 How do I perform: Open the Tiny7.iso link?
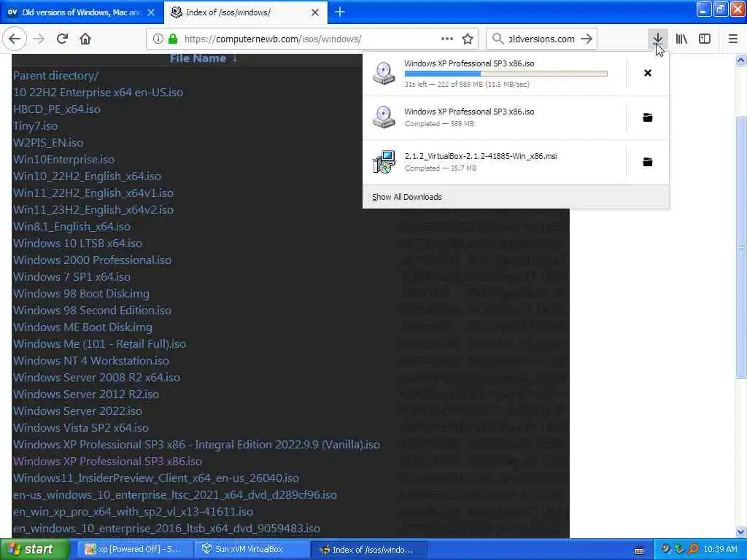[35, 126]
